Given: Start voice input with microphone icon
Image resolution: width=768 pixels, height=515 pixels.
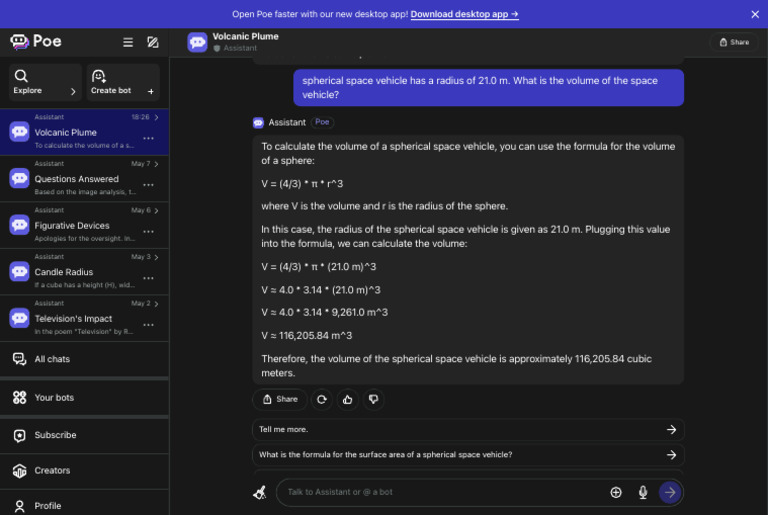Looking at the screenshot, I should (643, 492).
